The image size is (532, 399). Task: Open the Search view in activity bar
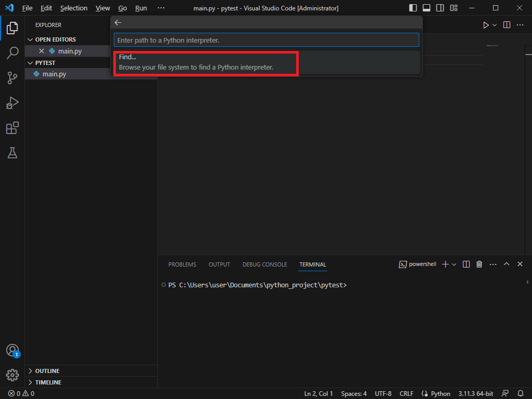[12, 52]
